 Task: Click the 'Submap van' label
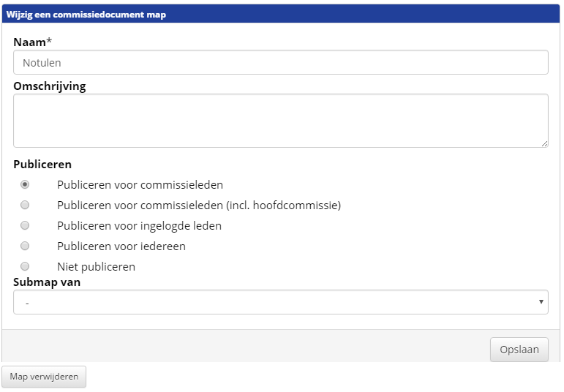click(x=47, y=282)
